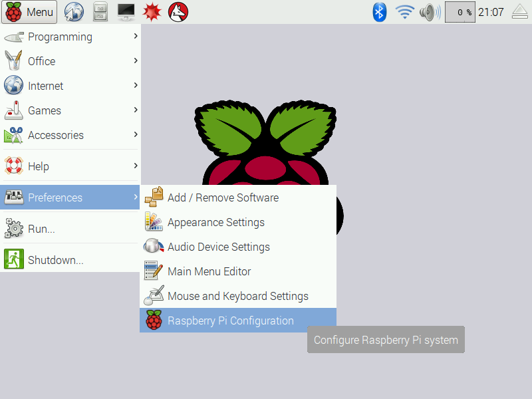Click the Appearance Settings color palette icon

point(154,221)
